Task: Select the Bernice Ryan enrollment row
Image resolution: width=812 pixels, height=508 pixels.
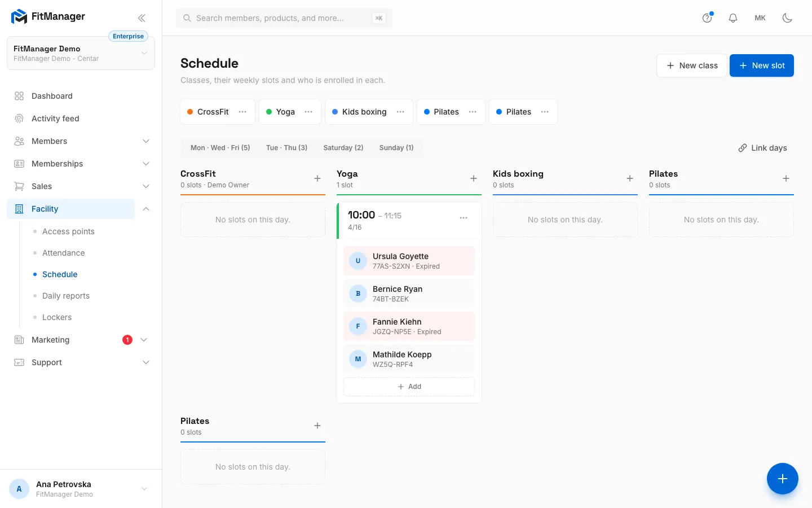Action: click(x=409, y=294)
